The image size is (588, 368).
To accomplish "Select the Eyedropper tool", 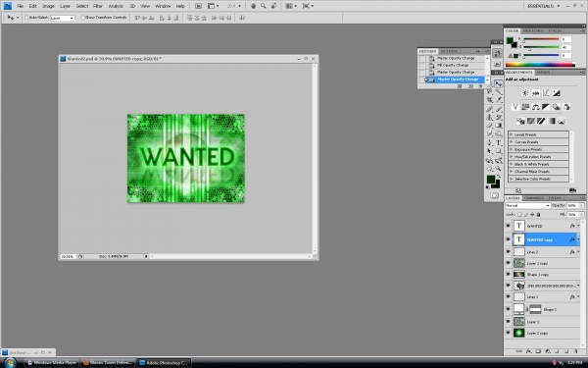I will pos(499,100).
